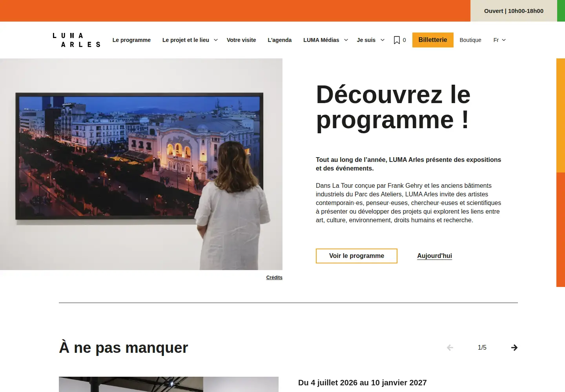Open Votre visite menu item
This screenshot has height=392, width=565.
click(x=241, y=40)
